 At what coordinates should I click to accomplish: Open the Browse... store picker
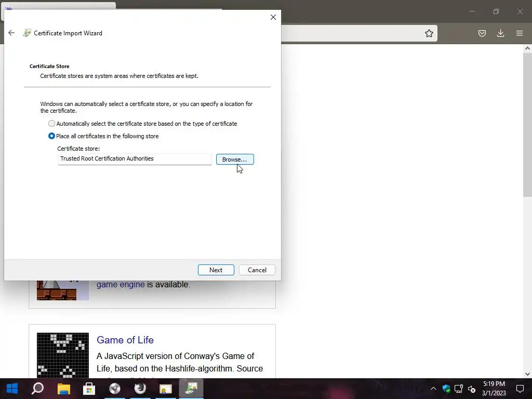235,159
